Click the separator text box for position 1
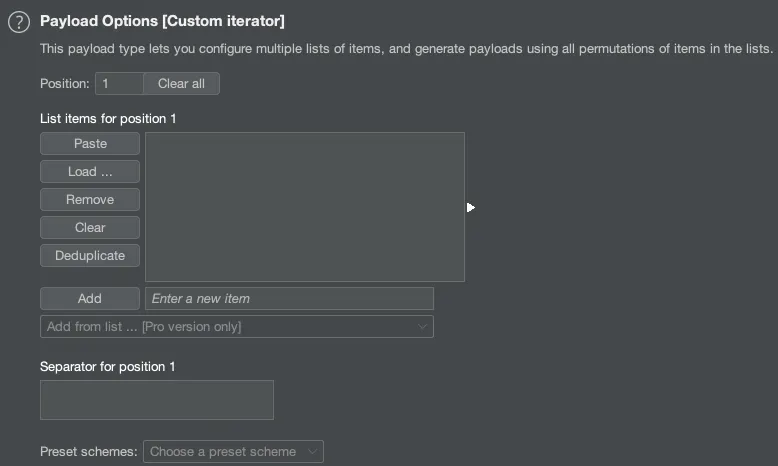 (157, 400)
